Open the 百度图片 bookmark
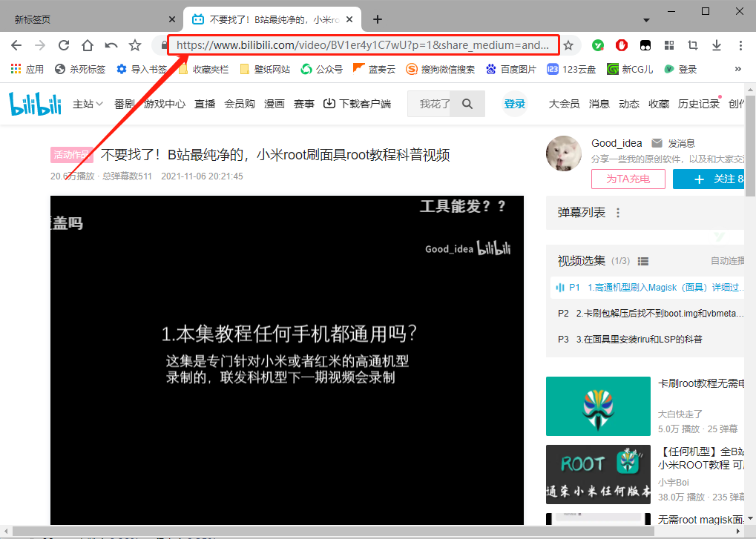This screenshot has width=756, height=539. [x=511, y=70]
